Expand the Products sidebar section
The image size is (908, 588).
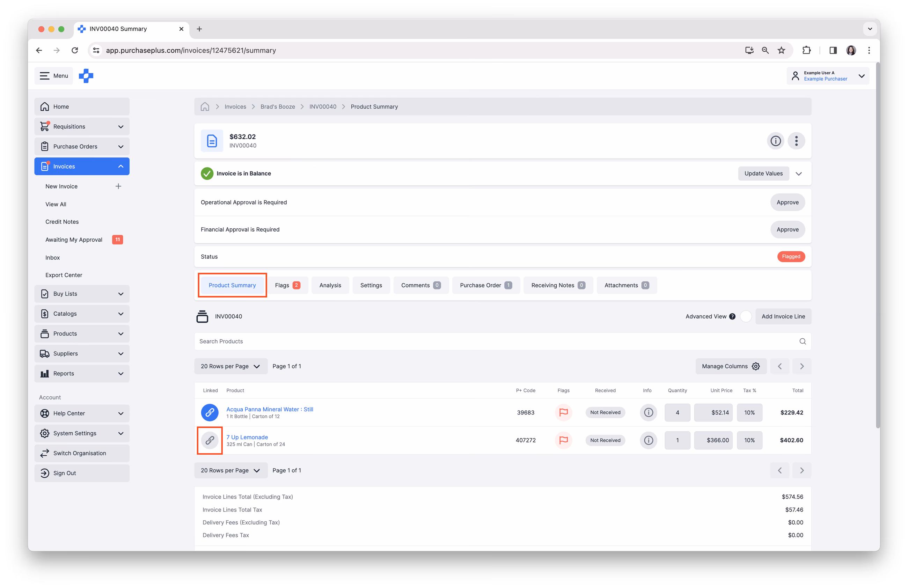[x=82, y=334]
